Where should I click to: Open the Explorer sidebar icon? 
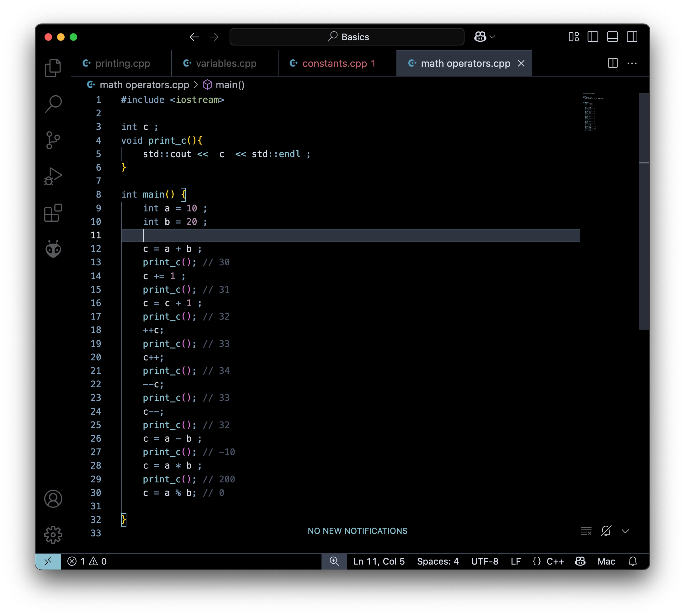click(53, 68)
